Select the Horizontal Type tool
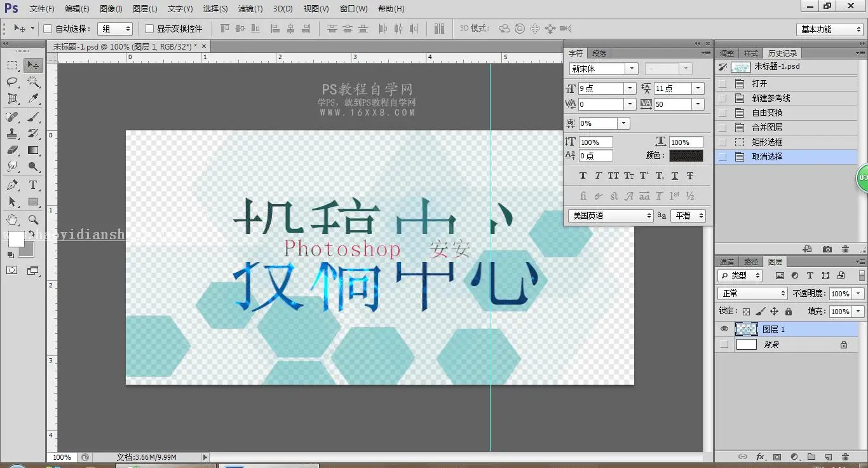Screen dimensions: 868x468 tap(34, 185)
